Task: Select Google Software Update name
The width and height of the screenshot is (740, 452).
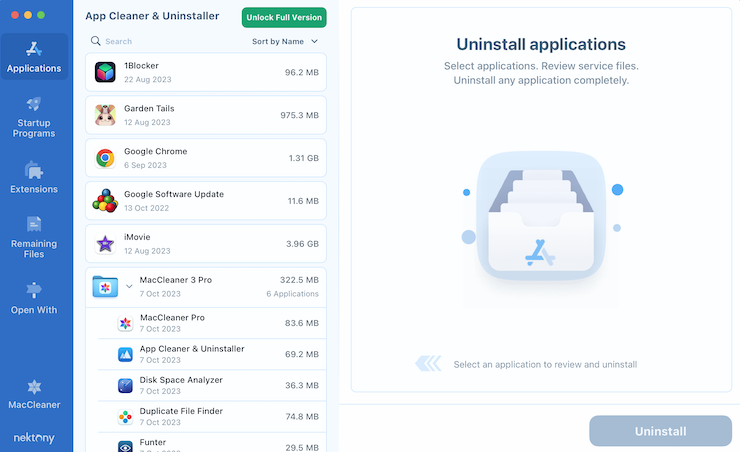Action: [x=174, y=194]
